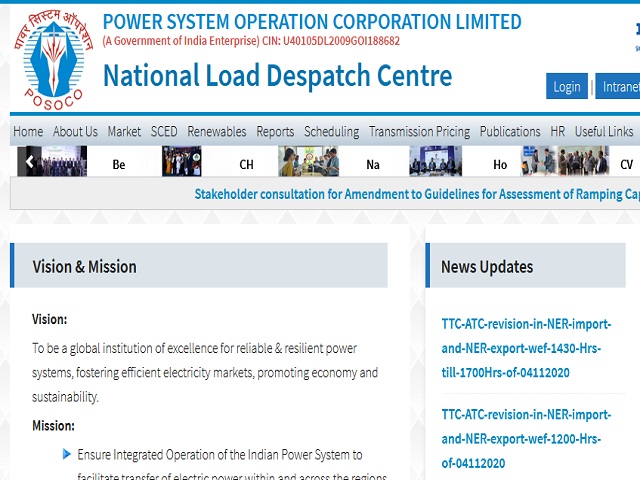Open the Reports menu
Screen dimensions: 640x480
(275, 132)
